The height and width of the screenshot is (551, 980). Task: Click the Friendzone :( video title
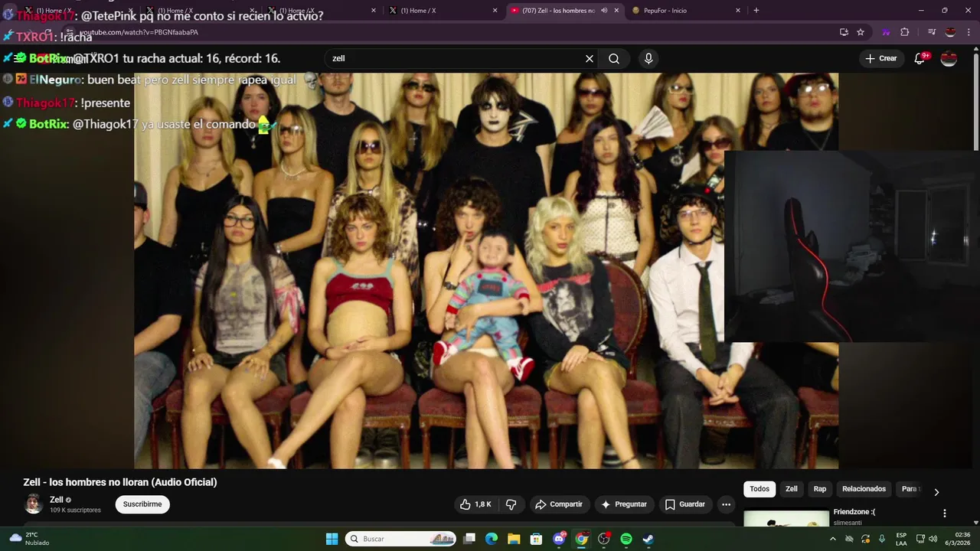[x=854, y=512]
